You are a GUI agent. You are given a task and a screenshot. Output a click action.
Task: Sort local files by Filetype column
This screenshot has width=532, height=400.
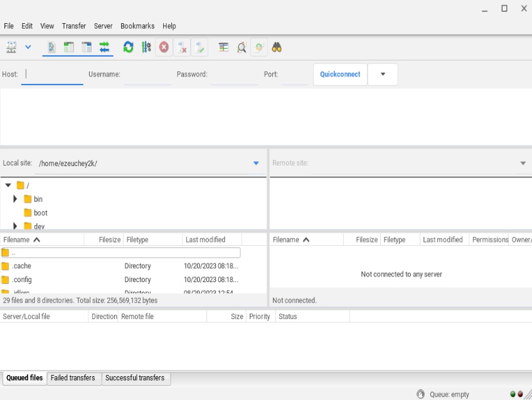(x=153, y=239)
